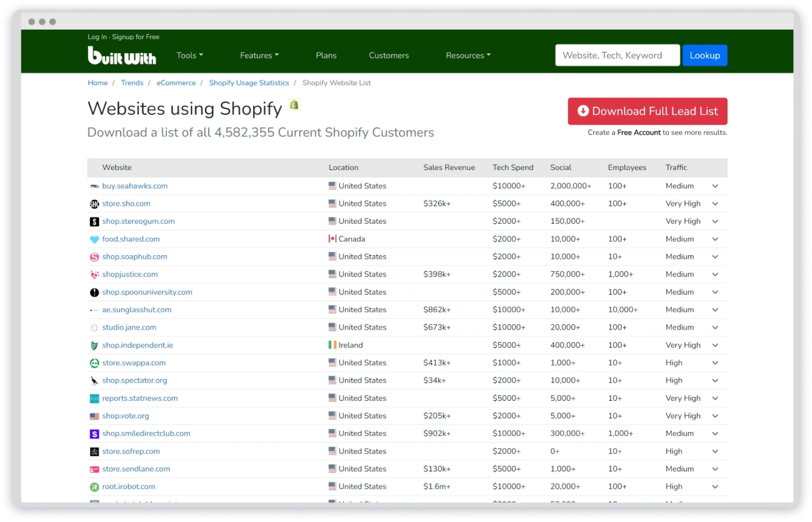
Task: Open the Tools menu
Action: 189,55
